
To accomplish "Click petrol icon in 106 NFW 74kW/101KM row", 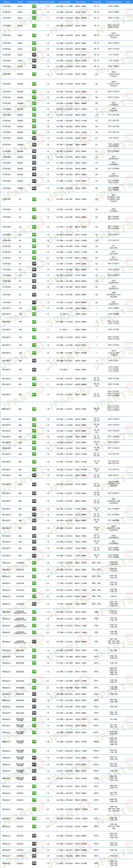I will coord(34,353).
